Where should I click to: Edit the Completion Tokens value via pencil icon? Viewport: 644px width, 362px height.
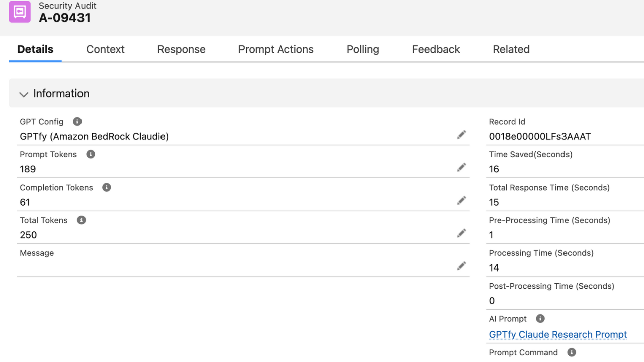(461, 200)
